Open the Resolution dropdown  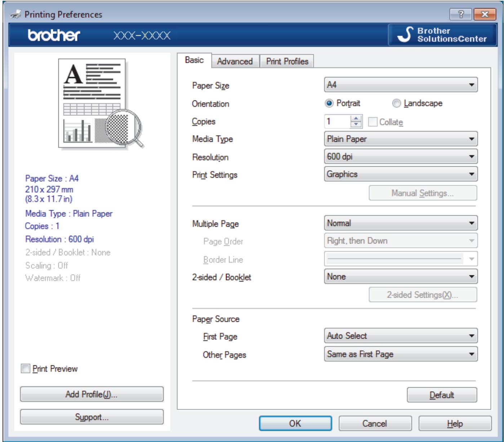point(401,157)
